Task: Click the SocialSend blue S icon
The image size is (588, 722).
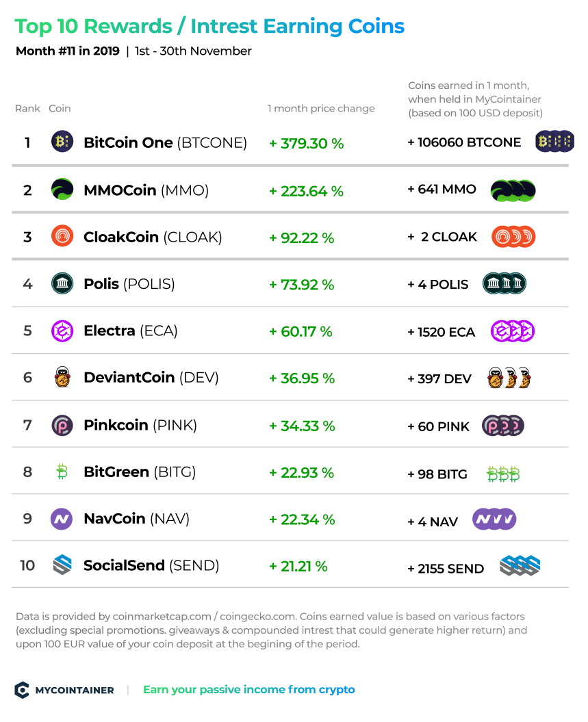Action: 62,565
